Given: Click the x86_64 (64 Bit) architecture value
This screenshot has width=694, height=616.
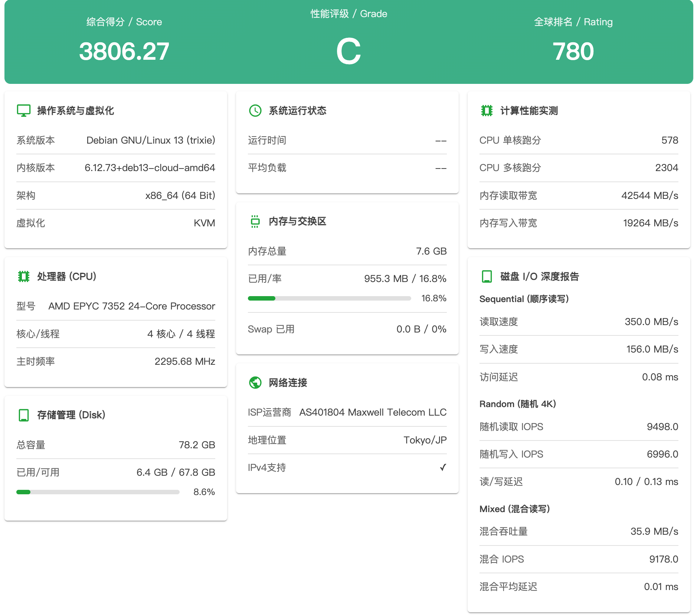Looking at the screenshot, I should tap(180, 196).
